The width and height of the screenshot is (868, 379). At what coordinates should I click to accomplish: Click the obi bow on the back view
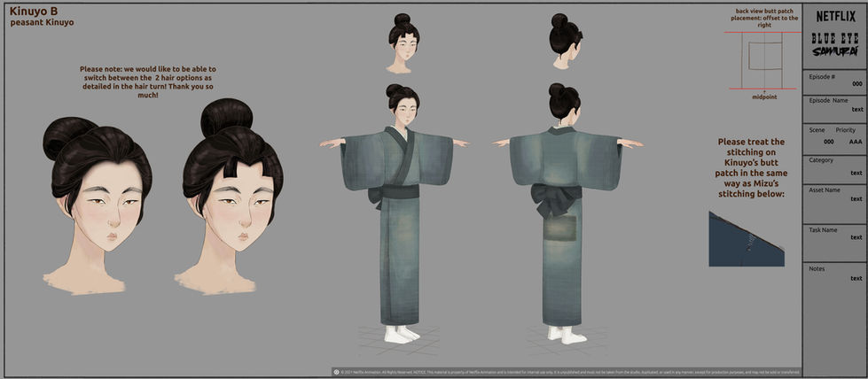(556, 200)
